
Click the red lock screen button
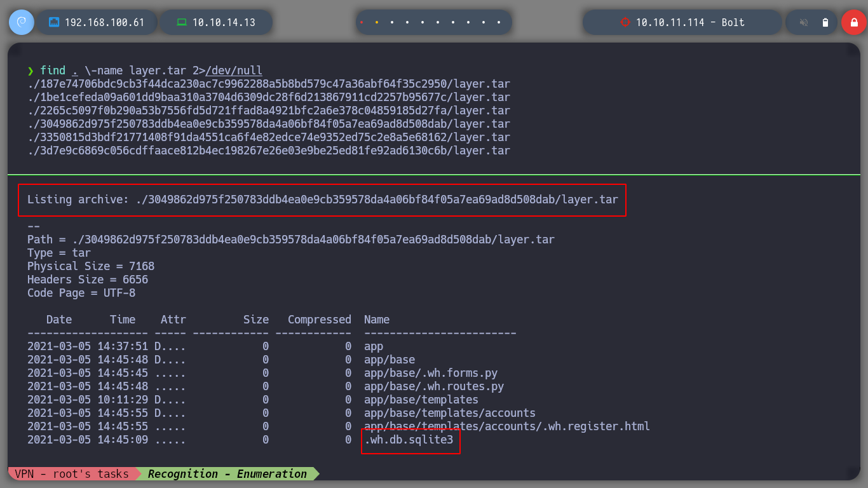pyautogui.click(x=853, y=22)
